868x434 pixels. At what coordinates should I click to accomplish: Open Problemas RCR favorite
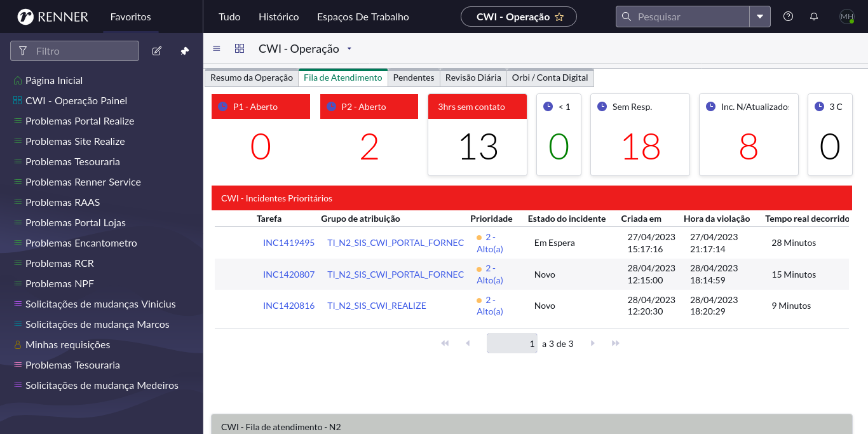[60, 264]
